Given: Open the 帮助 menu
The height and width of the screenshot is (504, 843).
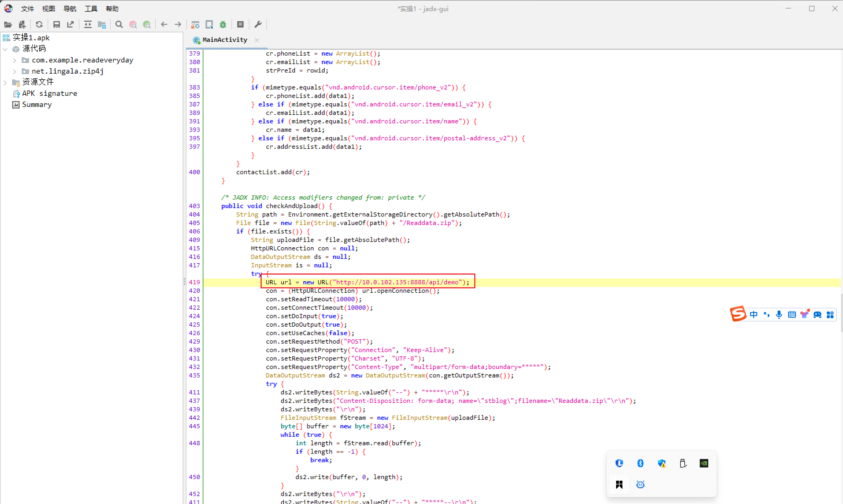Looking at the screenshot, I should [x=112, y=8].
